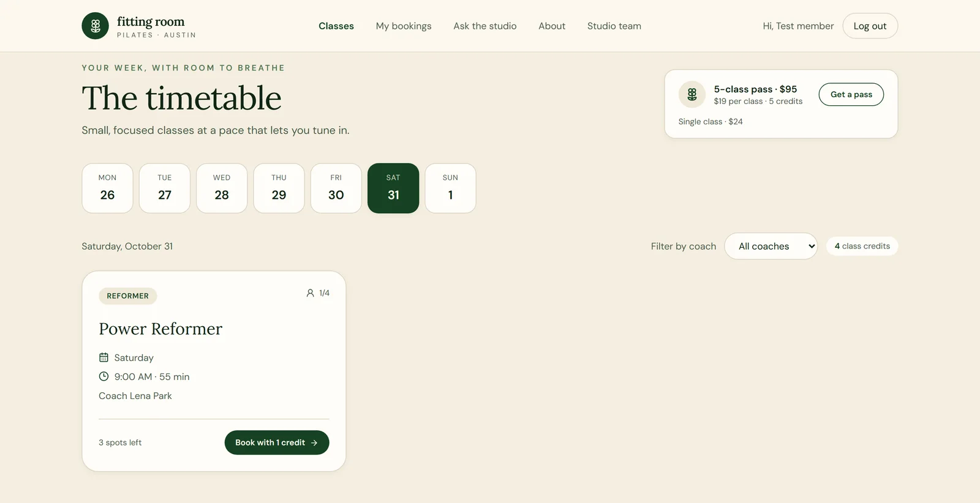Viewport: 980px width, 503px height.
Task: Go to My bookings
Action: tap(404, 26)
